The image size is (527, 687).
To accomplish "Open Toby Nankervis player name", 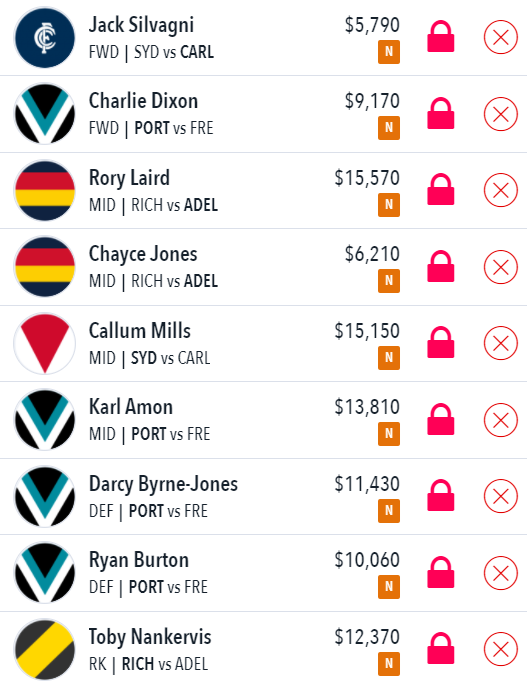I will pyautogui.click(x=150, y=637).
